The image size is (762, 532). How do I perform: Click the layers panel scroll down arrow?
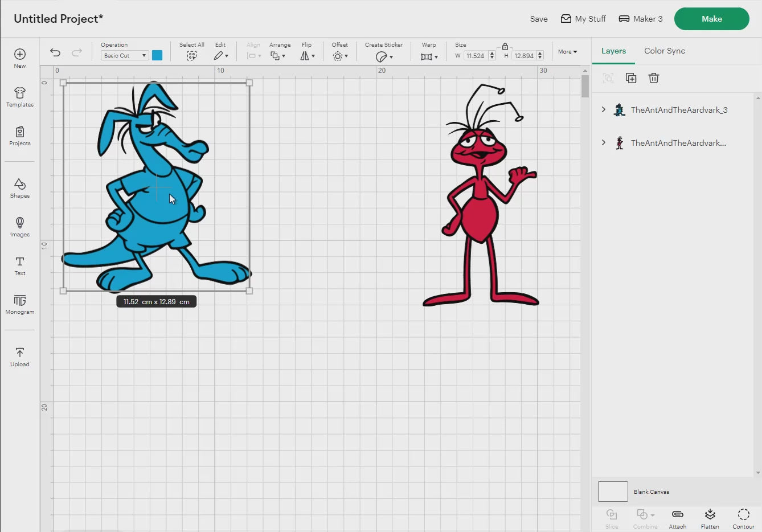pos(758,472)
